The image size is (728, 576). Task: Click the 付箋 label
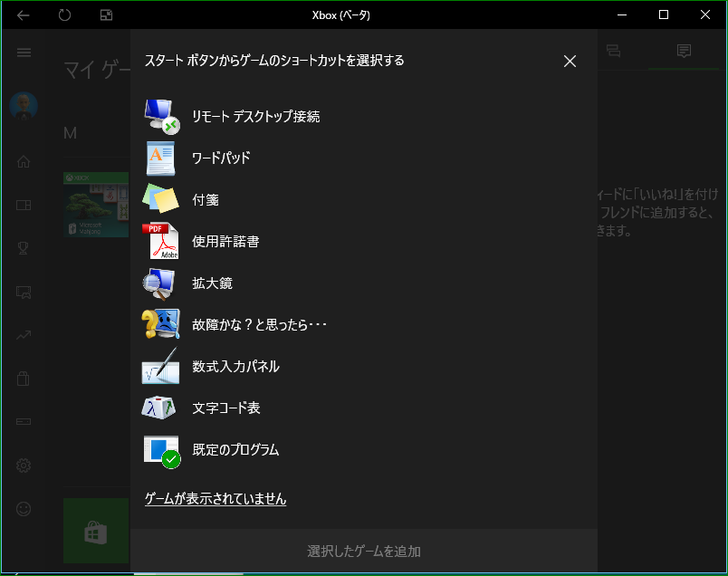[x=206, y=200]
